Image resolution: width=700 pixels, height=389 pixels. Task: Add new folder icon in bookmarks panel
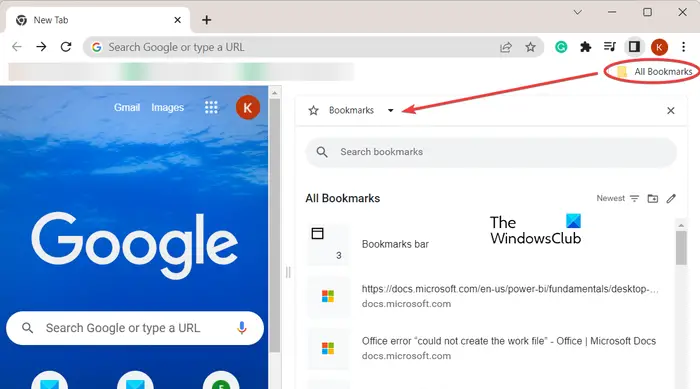click(x=653, y=198)
